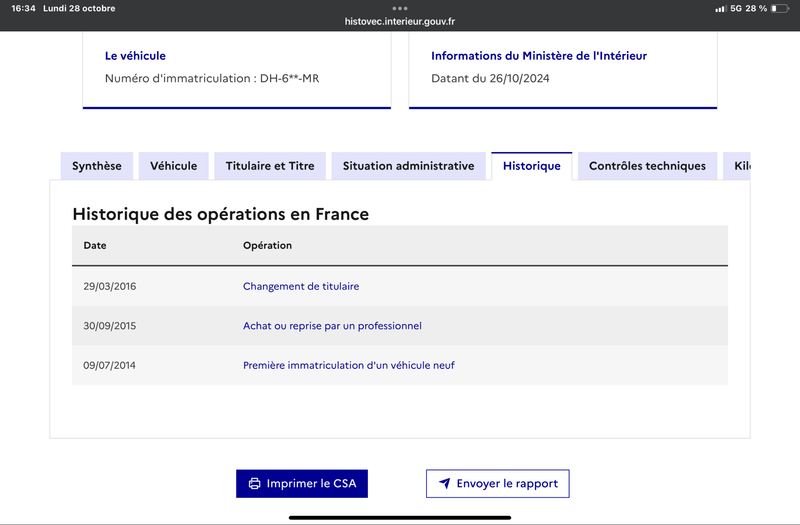The height and width of the screenshot is (525, 800).
Task: Open Achat ou reprise par un professionnel
Action: [x=332, y=326]
